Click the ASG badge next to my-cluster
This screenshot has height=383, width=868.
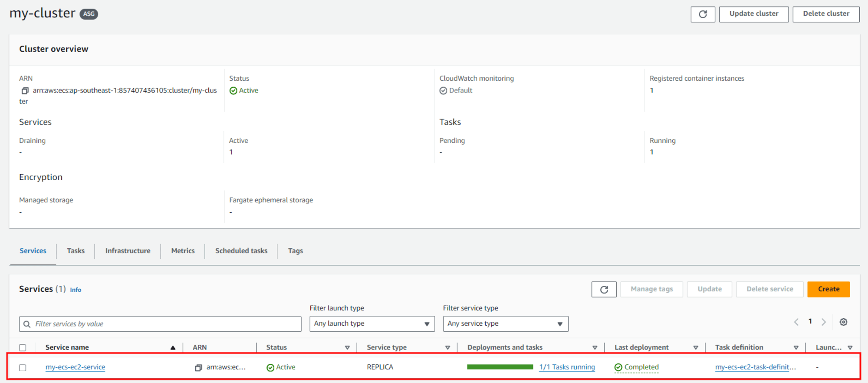(89, 14)
